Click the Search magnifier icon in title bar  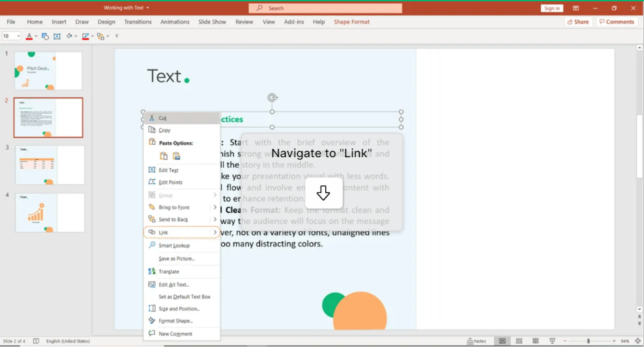click(260, 8)
